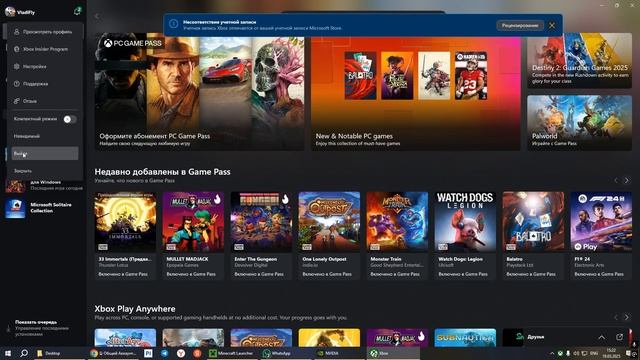Show next Xbox Play Anywhere items
The width and height of the screenshot is (640, 360).
627,317
